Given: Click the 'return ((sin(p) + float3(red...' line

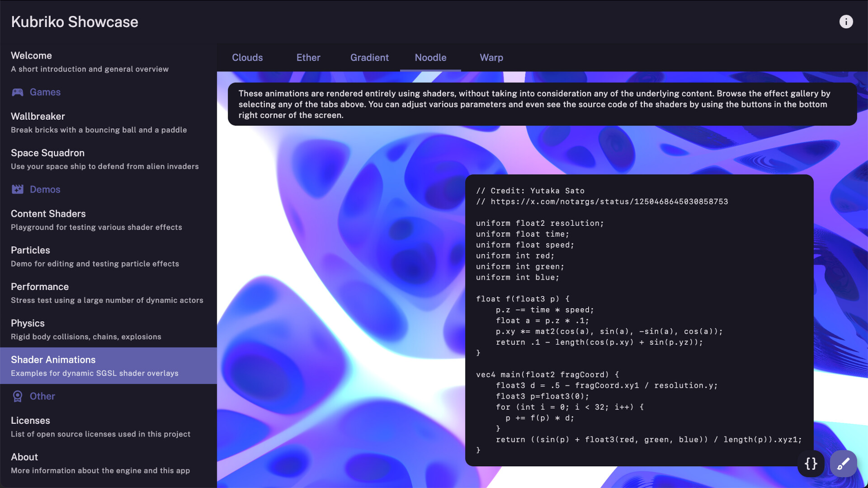Looking at the screenshot, I should pyautogui.click(x=649, y=440).
